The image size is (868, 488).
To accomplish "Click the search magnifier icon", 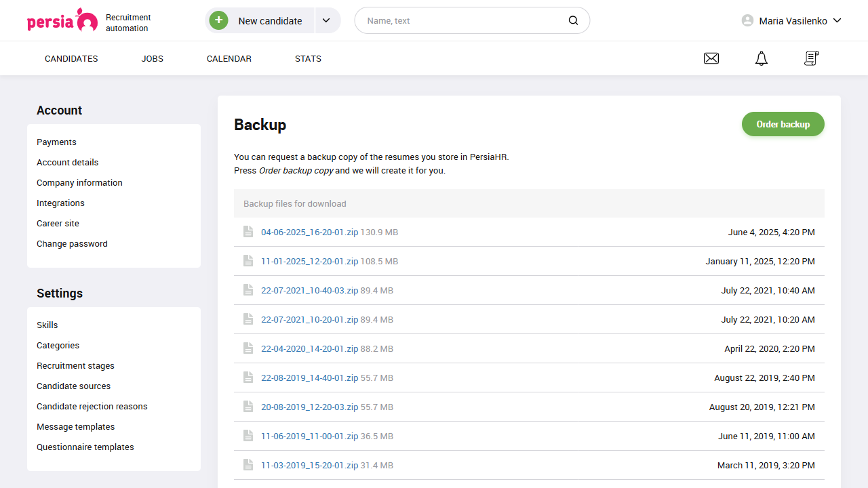I will pyautogui.click(x=573, y=20).
